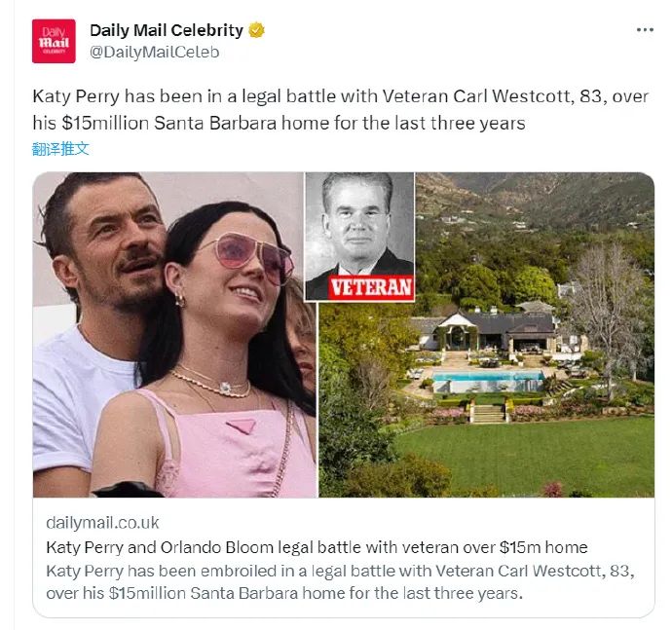Click the Daily Mail Celebrity account name

167,30
